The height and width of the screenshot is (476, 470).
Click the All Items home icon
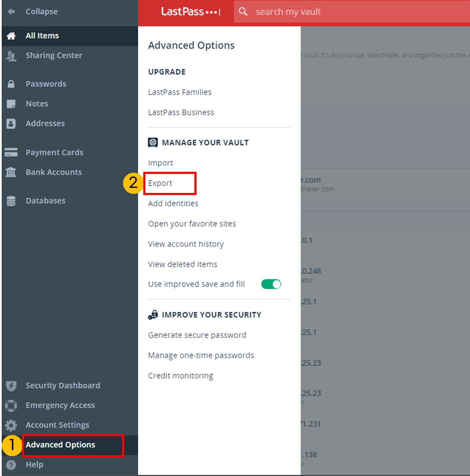click(11, 36)
